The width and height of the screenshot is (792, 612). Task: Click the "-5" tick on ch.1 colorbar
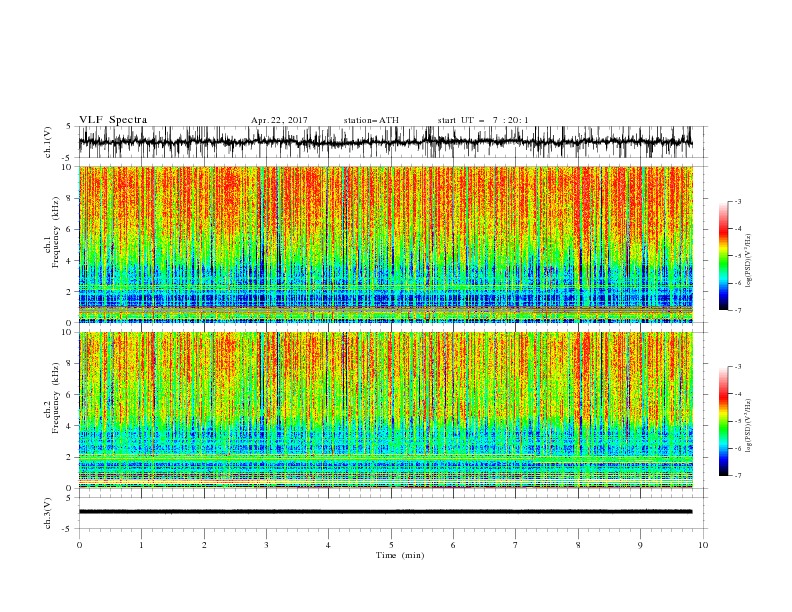click(x=738, y=256)
